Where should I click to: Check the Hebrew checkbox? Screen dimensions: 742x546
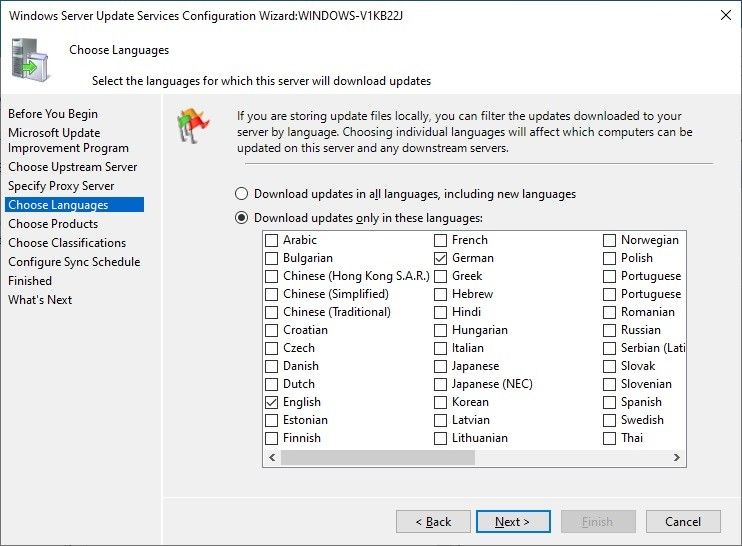click(441, 294)
